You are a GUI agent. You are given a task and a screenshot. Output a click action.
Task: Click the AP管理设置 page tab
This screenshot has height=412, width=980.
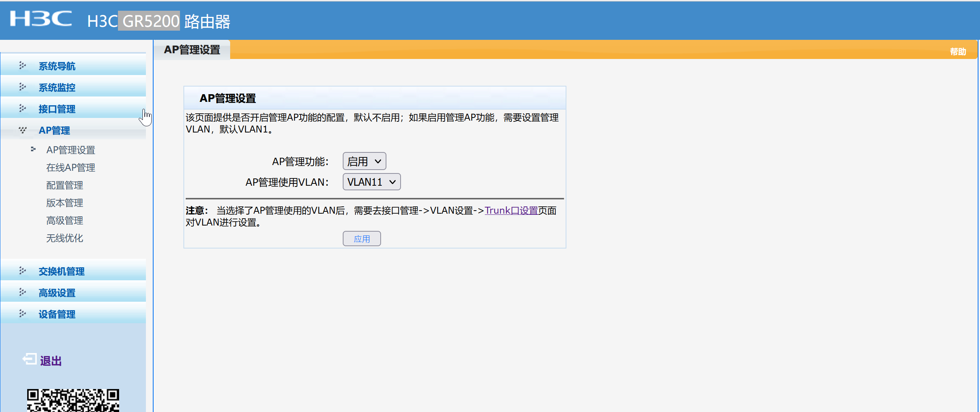[x=192, y=50]
